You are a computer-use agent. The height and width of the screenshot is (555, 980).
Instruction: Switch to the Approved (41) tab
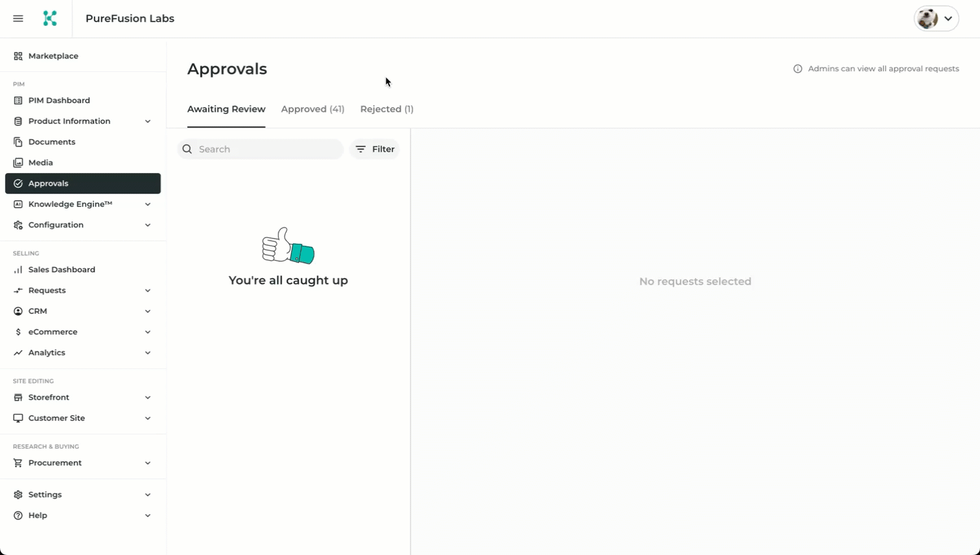(x=312, y=109)
